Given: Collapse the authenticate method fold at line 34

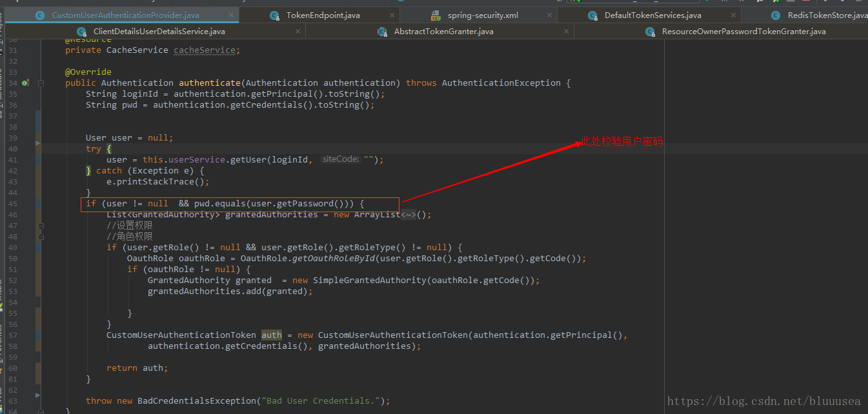Looking at the screenshot, I should click(x=41, y=83).
